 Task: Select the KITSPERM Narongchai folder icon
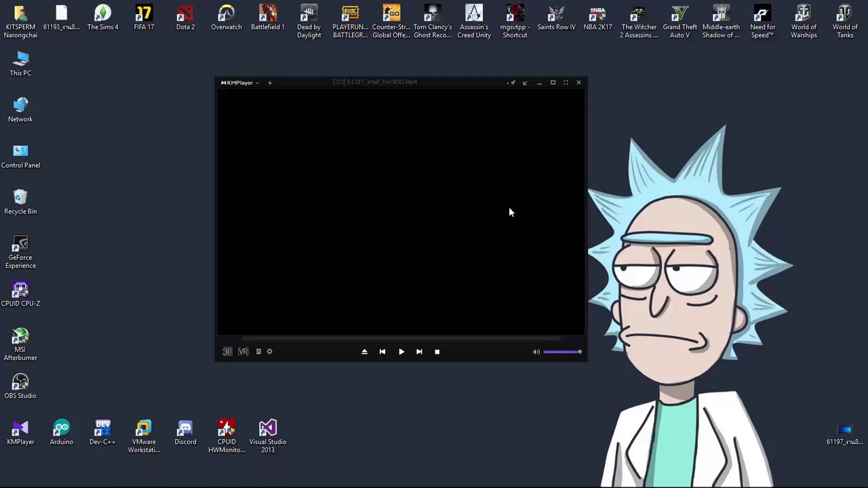point(20,22)
